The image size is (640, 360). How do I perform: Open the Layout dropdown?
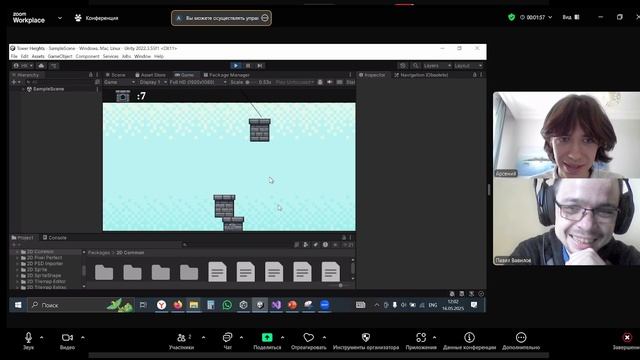[x=468, y=66]
